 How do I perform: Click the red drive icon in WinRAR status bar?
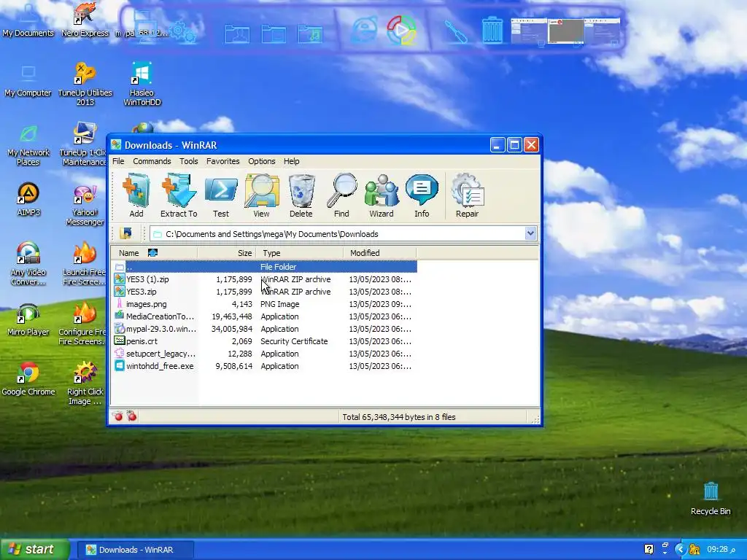117,416
